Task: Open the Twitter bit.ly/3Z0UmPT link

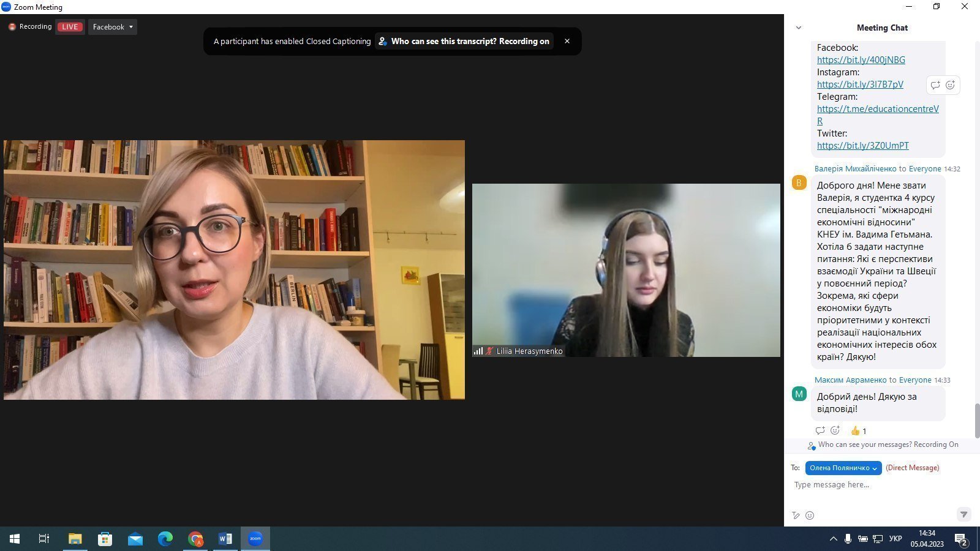Action: point(862,146)
